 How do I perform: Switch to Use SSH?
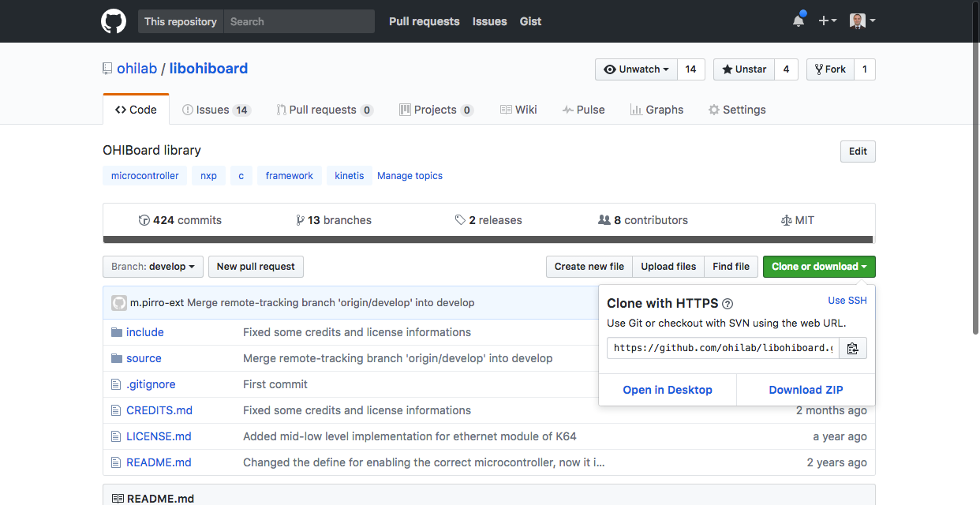(x=847, y=301)
